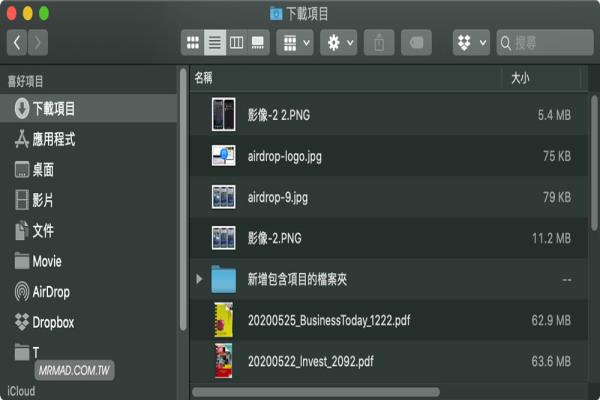Viewport: 600px width, 400px height.
Task: Select the 20200522_Invest_2092.pdf thumbnail
Action: coord(223,361)
